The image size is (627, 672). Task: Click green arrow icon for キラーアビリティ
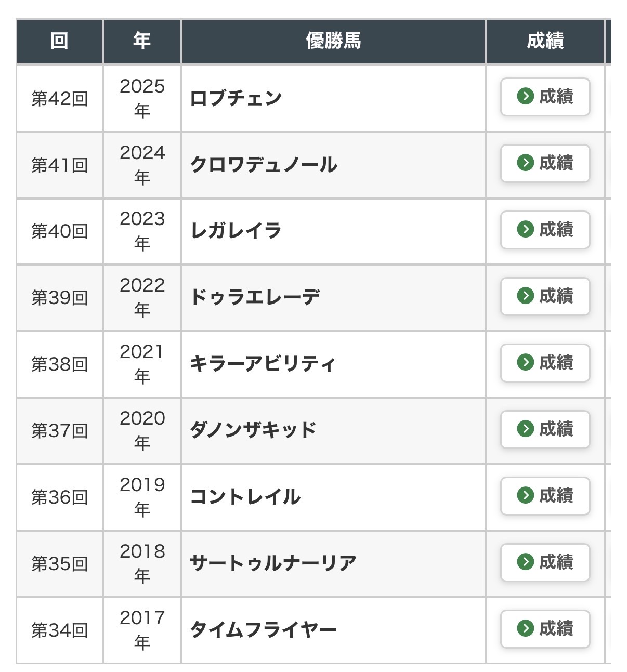tap(525, 362)
